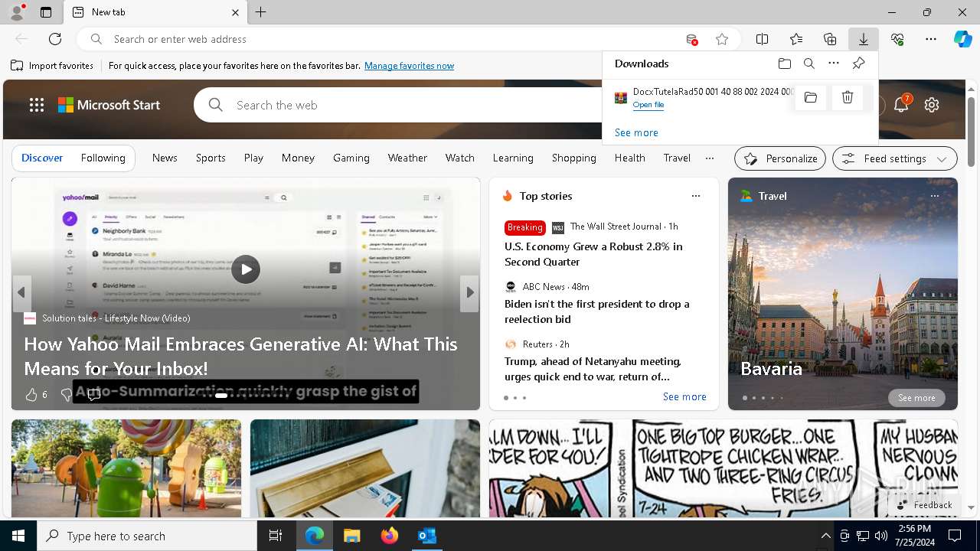The height and width of the screenshot is (551, 980).
Task: Show downloaded file in folder
Action: [x=811, y=97]
